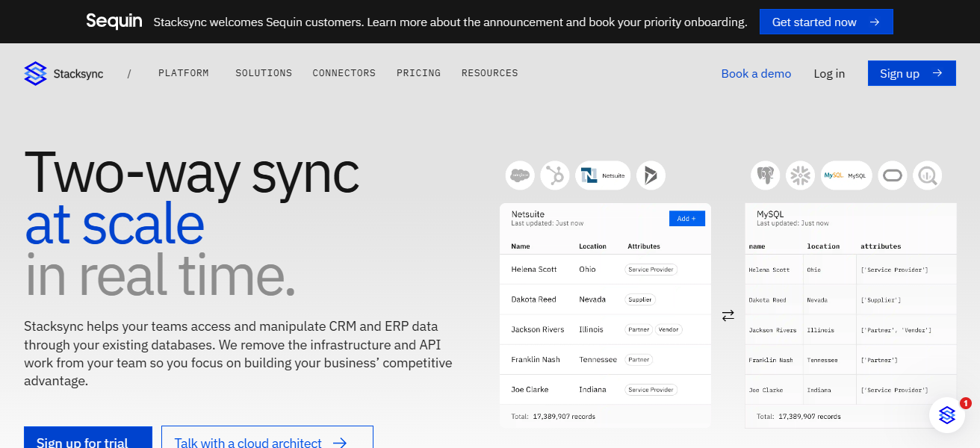
Task: Select the Microsoft Dynamics 365 icon
Action: coord(651,175)
